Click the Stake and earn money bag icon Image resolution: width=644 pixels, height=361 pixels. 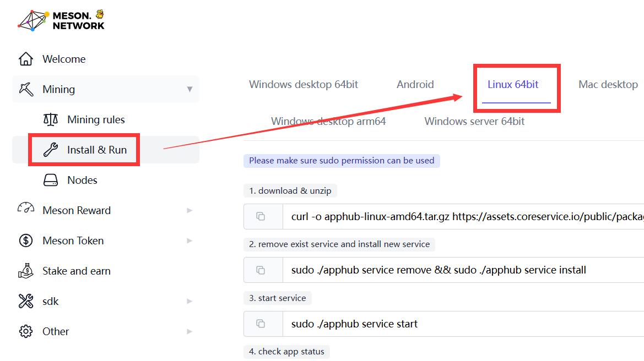26,271
